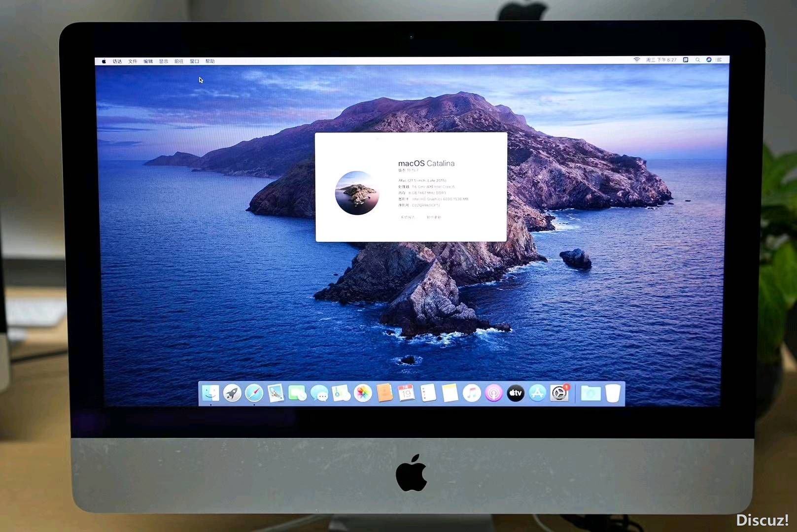Open the 编辑 (Edit) menu
797x532 pixels.
click(148, 62)
